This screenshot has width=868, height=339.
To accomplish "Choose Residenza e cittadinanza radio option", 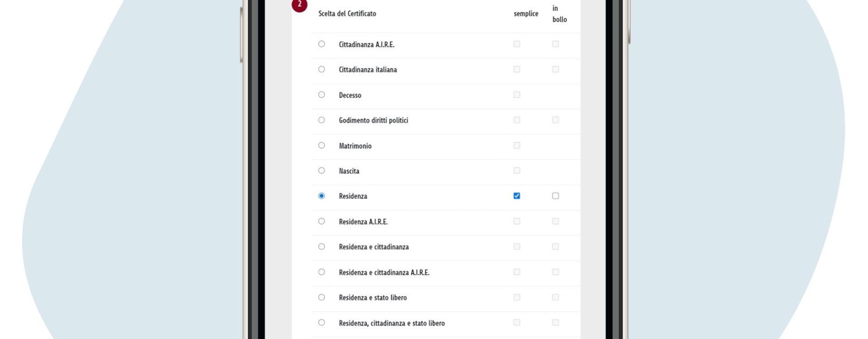I will pyautogui.click(x=321, y=246).
